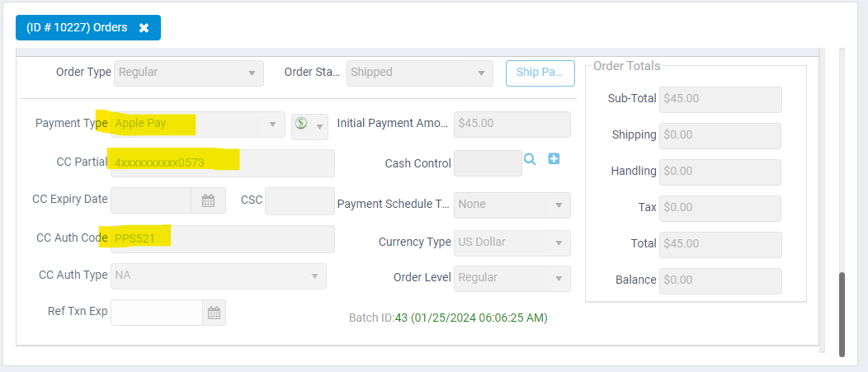This screenshot has height=372, width=868.
Task: Click the Cash Control magnifier search icon
Action: (x=530, y=159)
